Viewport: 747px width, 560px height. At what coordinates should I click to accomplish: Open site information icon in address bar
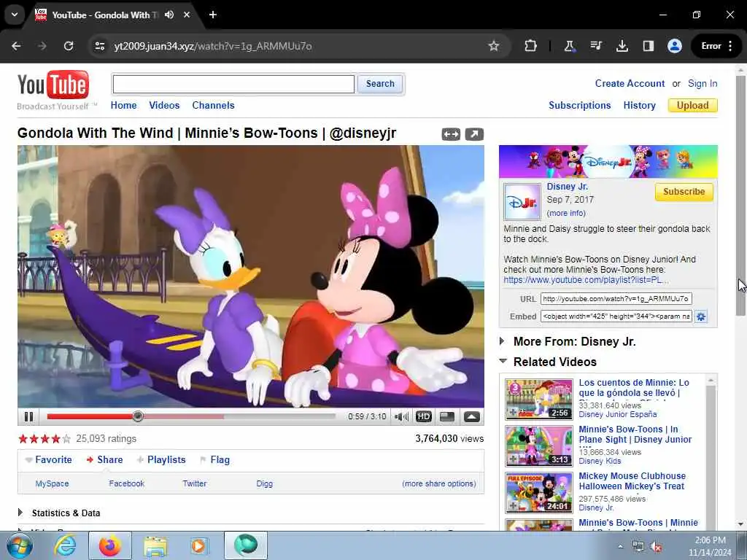pos(99,46)
